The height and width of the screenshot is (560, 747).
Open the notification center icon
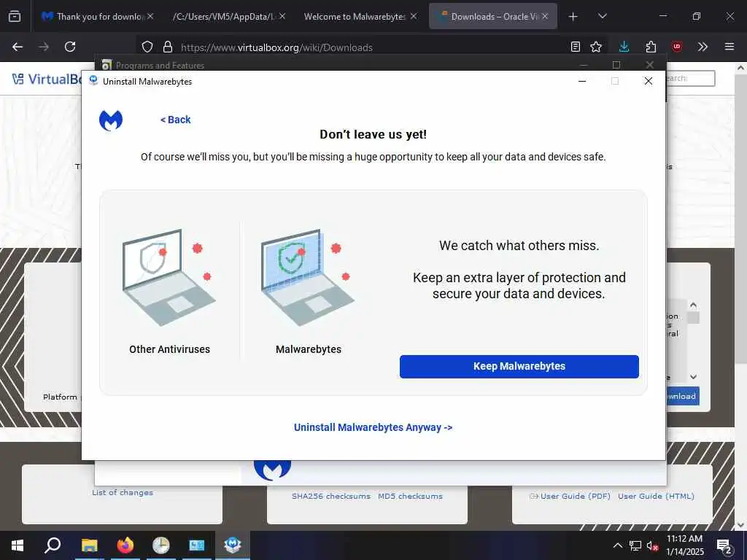pyautogui.click(x=724, y=545)
